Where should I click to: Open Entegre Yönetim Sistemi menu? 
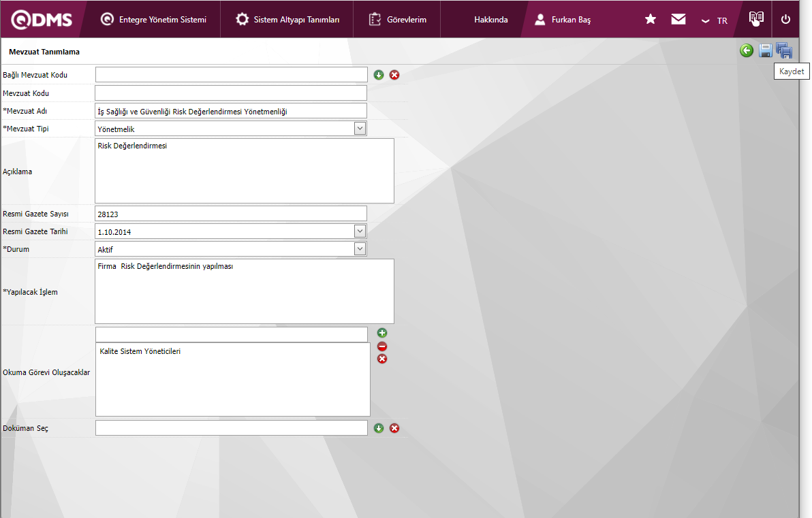(153, 20)
